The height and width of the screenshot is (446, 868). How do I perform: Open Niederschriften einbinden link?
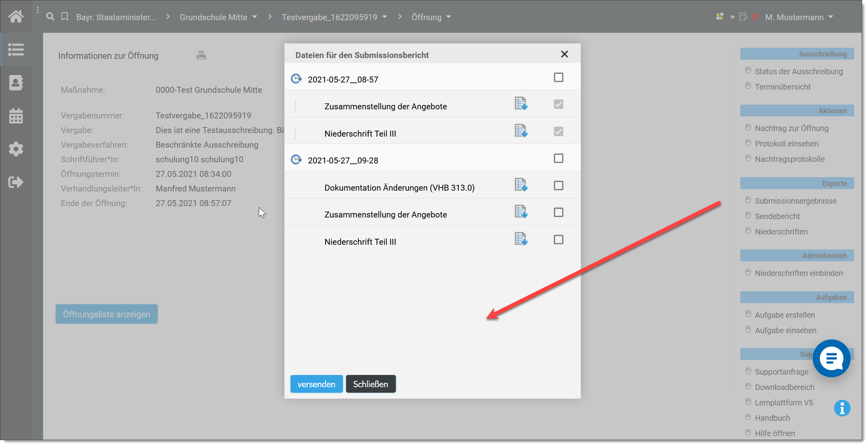point(799,273)
